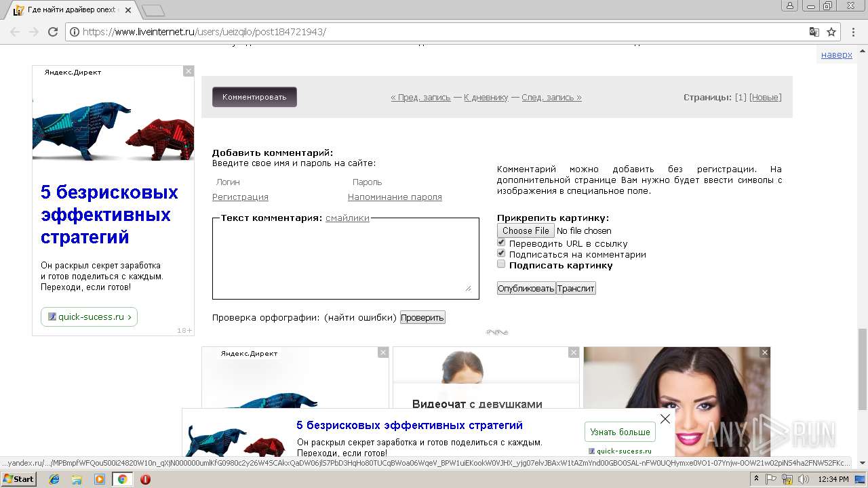
Task: Close the video chat ad
Action: tap(574, 352)
